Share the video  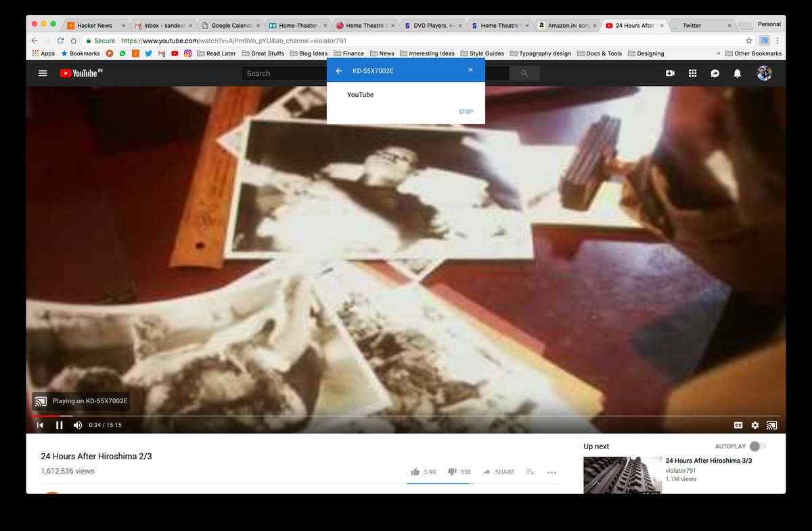click(x=498, y=472)
